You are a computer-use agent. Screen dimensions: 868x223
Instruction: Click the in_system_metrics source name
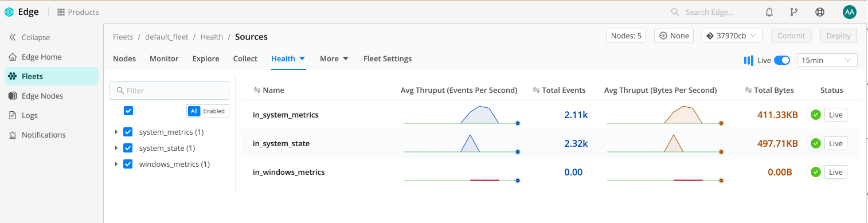coord(286,115)
